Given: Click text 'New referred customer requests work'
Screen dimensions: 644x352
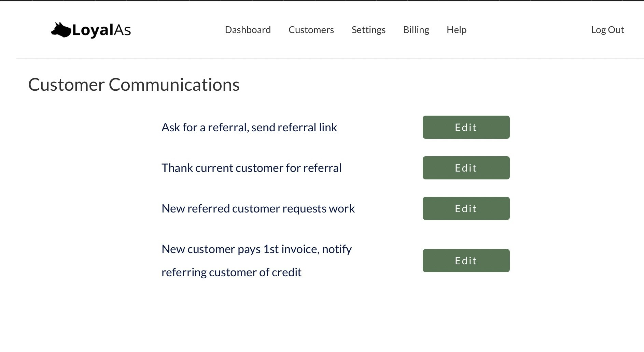Looking at the screenshot, I should click(x=258, y=208).
